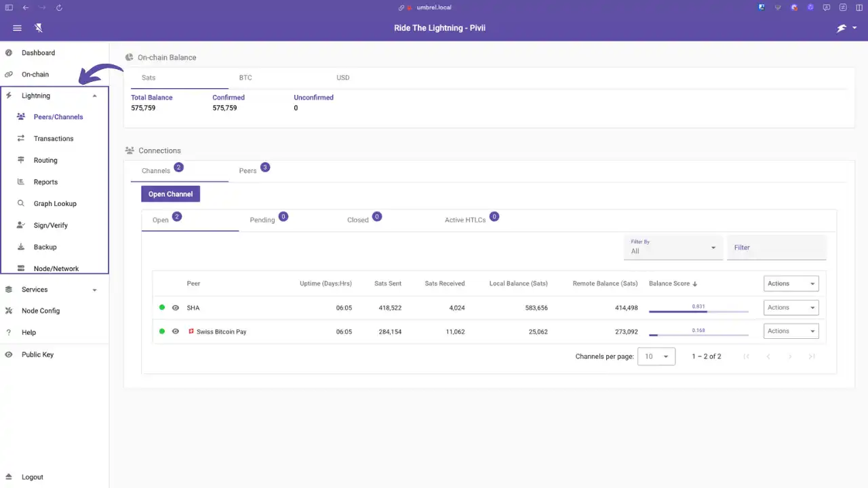Open the Channels per page selector
868x488 pixels.
pyautogui.click(x=656, y=357)
